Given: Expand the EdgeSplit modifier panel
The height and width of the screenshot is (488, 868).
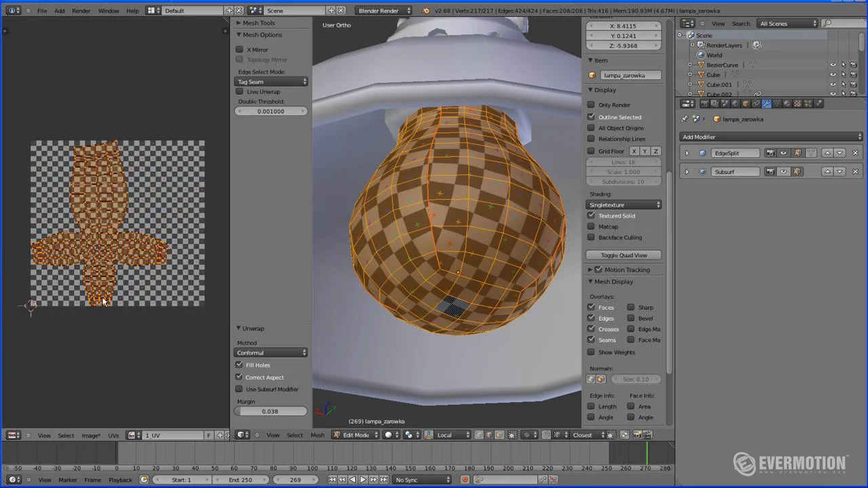Looking at the screenshot, I should [687, 153].
